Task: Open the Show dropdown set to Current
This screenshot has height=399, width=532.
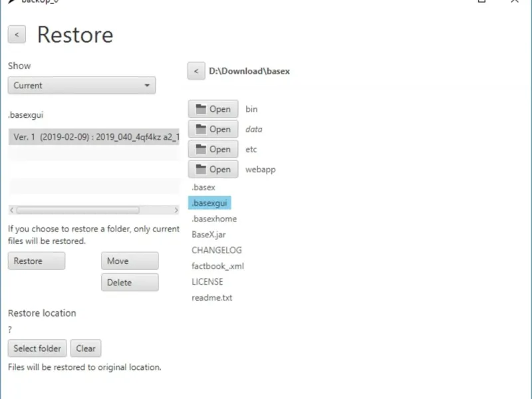Action: [82, 85]
